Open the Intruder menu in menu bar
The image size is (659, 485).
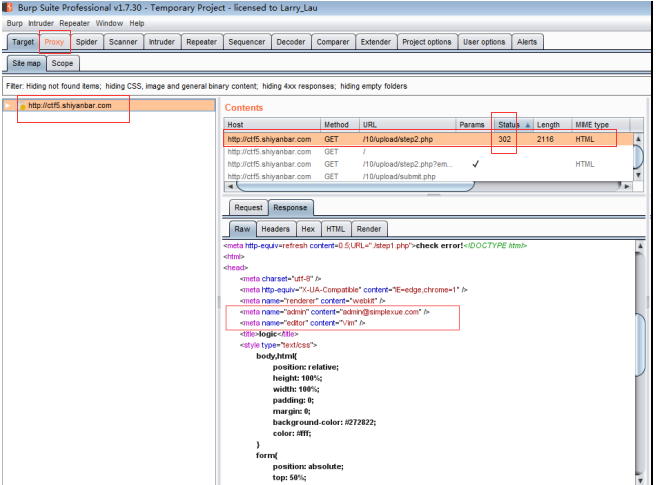41,23
